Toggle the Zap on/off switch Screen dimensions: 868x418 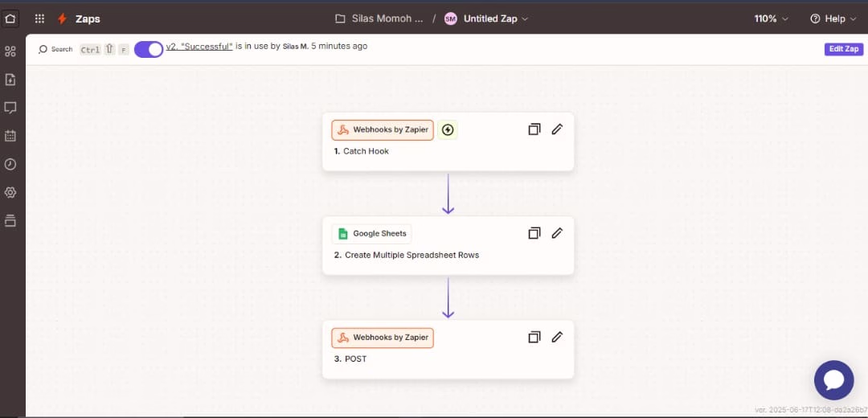pos(149,49)
